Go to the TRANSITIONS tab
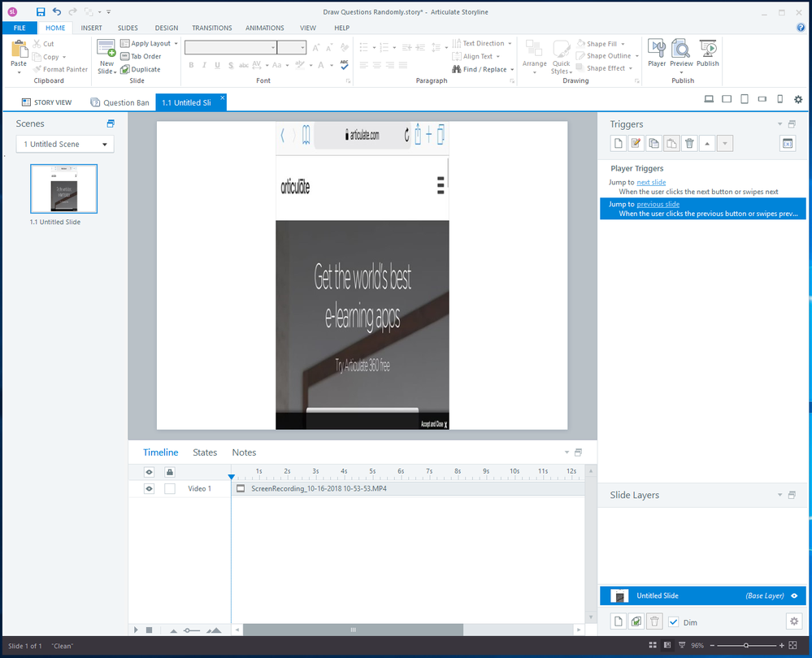The height and width of the screenshot is (658, 812). click(212, 28)
